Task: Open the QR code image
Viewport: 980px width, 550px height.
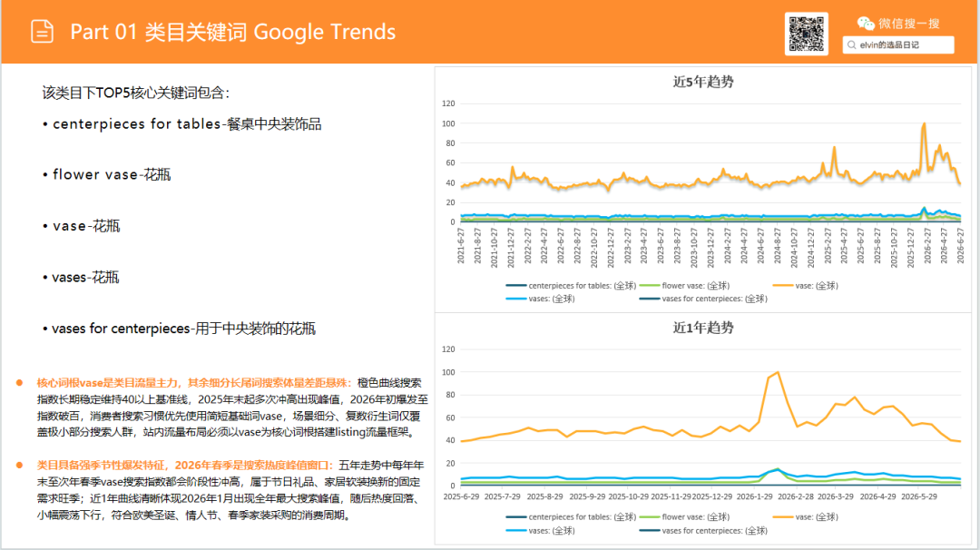Action: coord(807,34)
